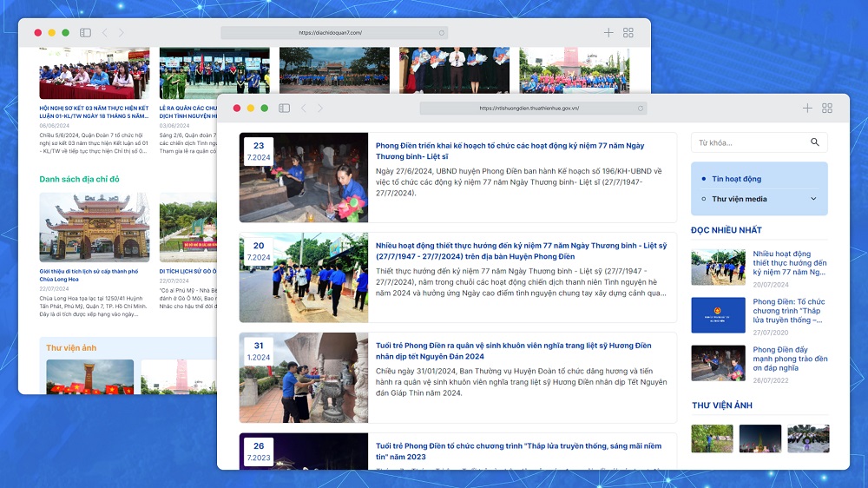
Task: Toggle sidebar icon in back browser window
Action: [x=85, y=33]
